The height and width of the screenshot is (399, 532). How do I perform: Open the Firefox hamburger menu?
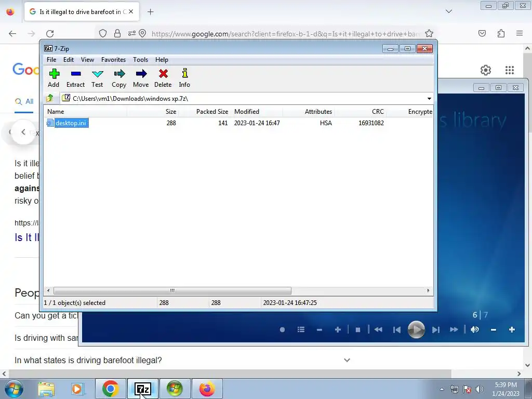[x=520, y=33]
